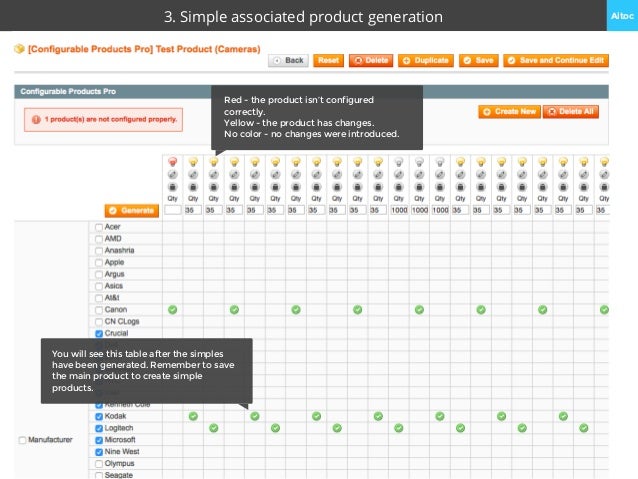The image size is (638, 479).
Task: Enable the Apple manufacturer checkbox
Action: [99, 262]
